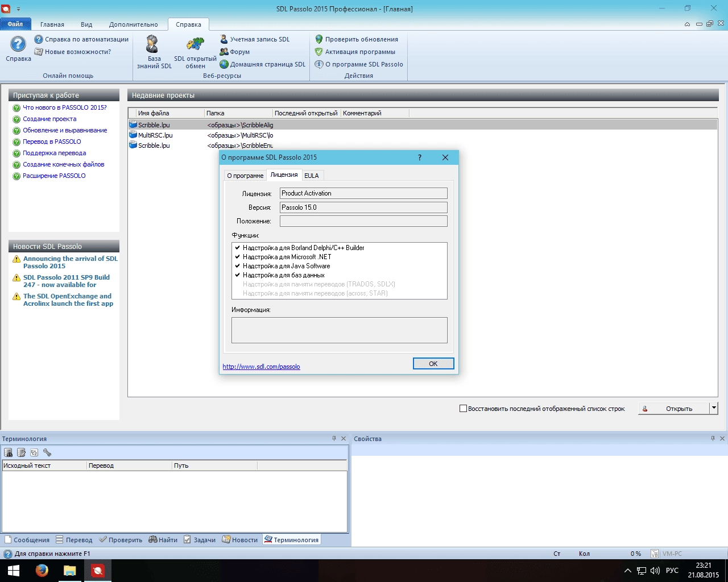Show hidden tray icons chevron
728x582 pixels.
tap(628, 571)
